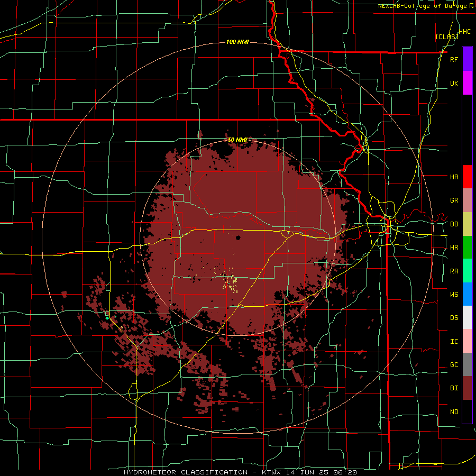Click the RA legend label
This screenshot has width=476, height=476.
454,271
